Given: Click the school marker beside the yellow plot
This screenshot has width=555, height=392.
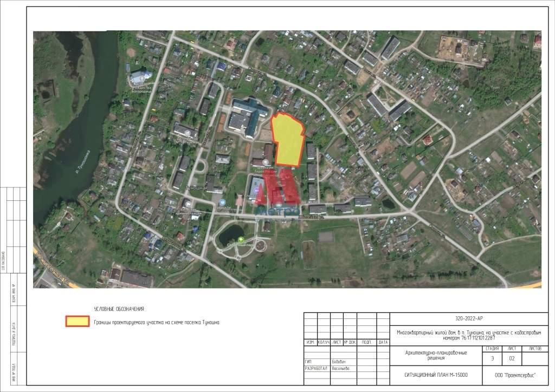Looking at the screenshot, I should click(265, 162).
